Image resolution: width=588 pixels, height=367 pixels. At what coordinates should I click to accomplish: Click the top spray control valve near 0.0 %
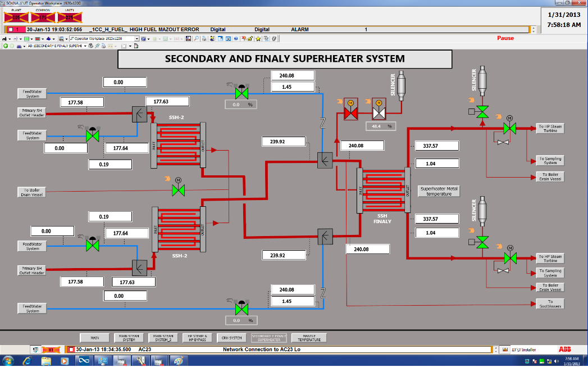click(x=242, y=92)
